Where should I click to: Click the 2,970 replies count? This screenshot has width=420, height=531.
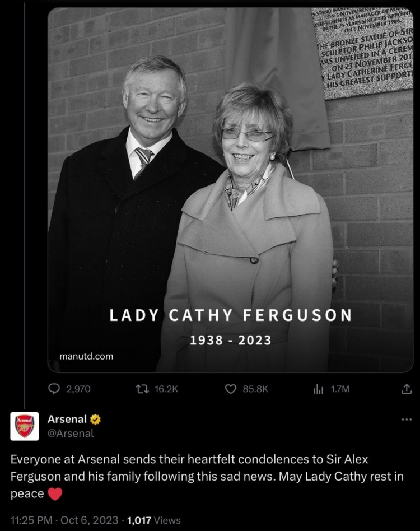[x=78, y=389]
